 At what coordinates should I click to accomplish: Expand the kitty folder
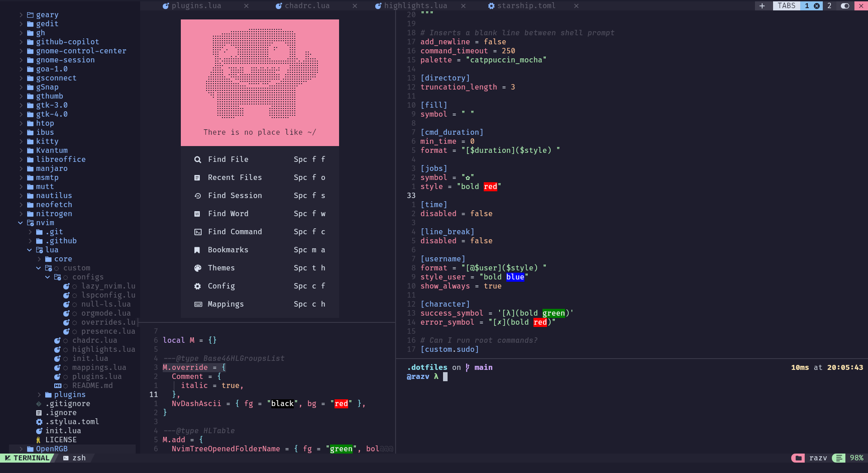coord(21,142)
